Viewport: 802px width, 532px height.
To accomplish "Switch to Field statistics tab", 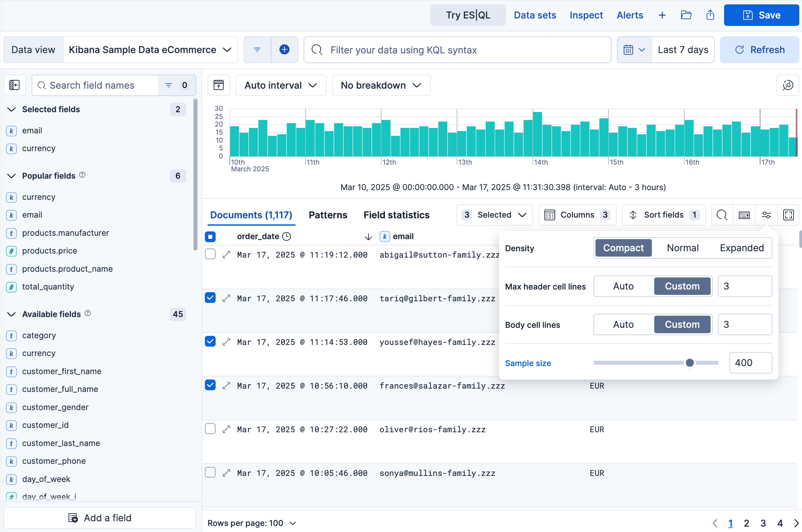I will 396,215.
